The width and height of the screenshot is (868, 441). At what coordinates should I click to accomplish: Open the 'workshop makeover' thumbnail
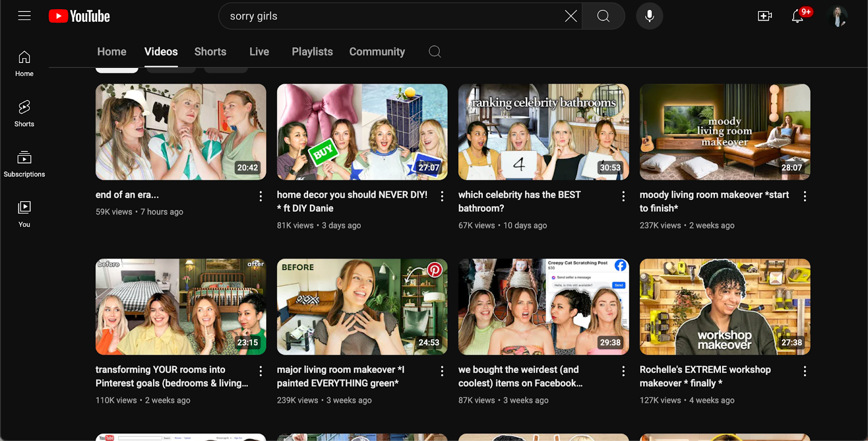[725, 307]
